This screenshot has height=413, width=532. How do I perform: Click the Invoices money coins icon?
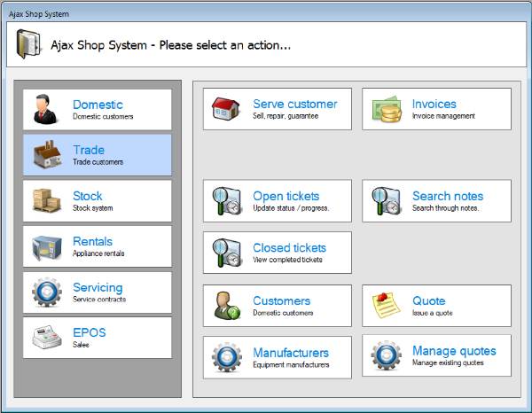point(386,109)
